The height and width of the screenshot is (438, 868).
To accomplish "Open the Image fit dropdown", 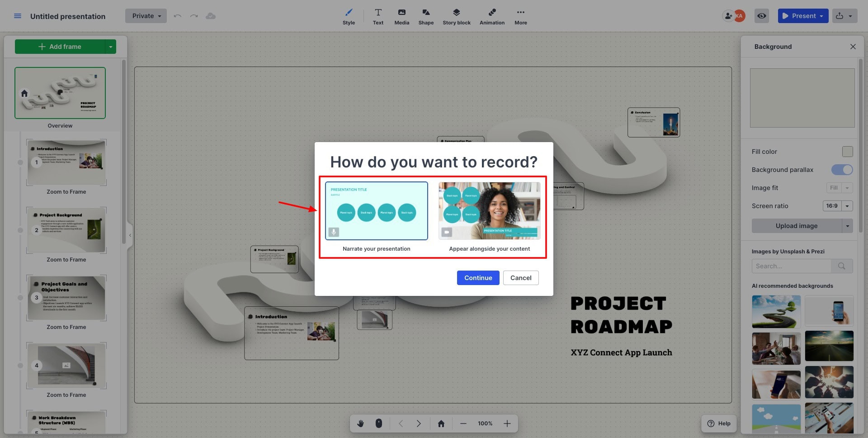I will click(x=840, y=188).
